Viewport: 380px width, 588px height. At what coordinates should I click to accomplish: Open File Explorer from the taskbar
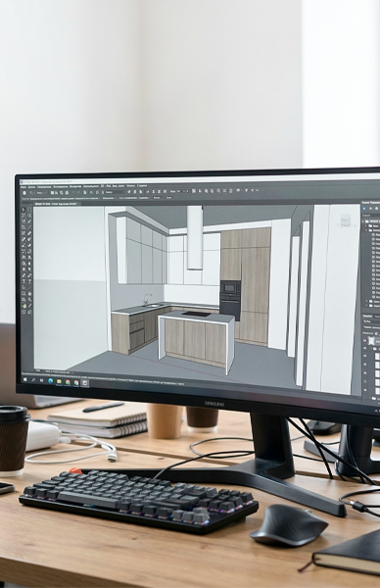tap(59, 382)
